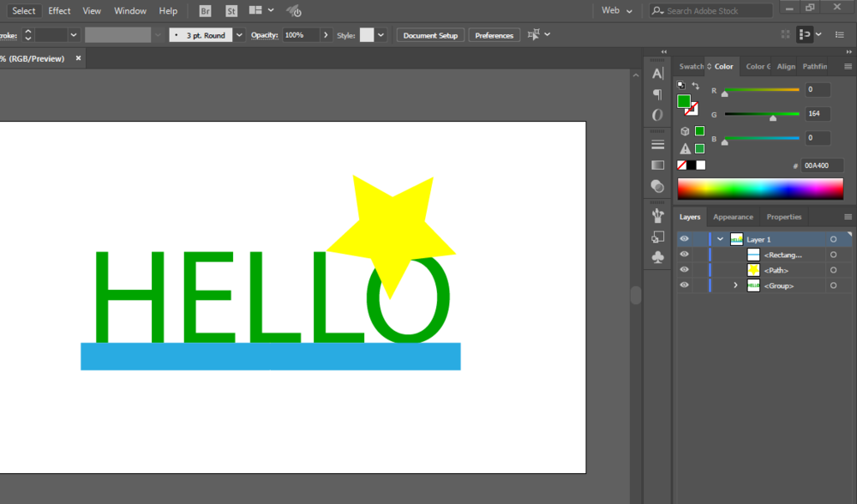Open the Character panel icon
Screen dimensions: 857x504
coord(657,74)
